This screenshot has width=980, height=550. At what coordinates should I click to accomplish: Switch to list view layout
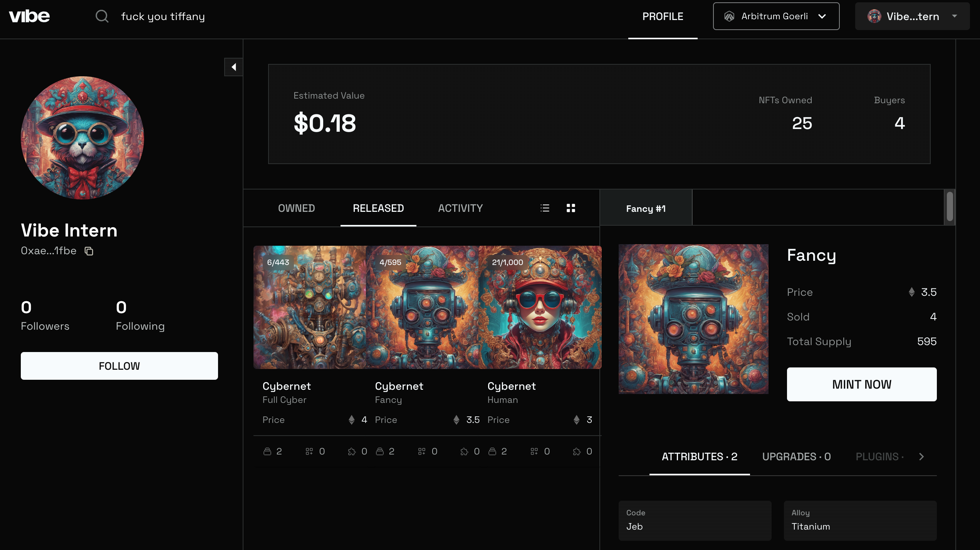[545, 208]
